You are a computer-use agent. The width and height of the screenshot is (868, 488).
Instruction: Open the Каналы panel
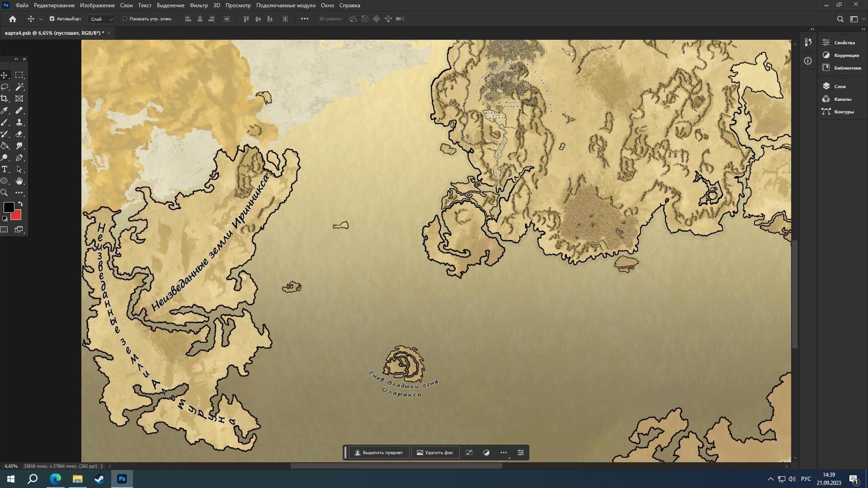[x=842, y=99]
